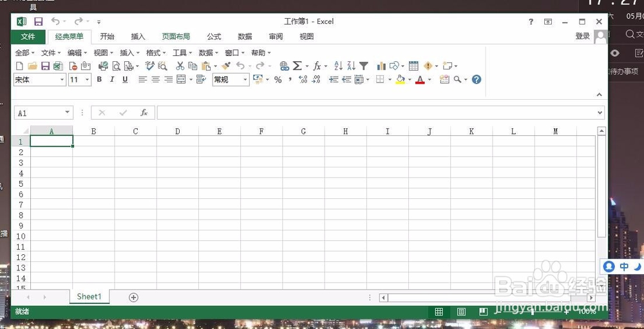Screen dimensions: 644x329
Task: Cut selection with the scissors icon
Action: click(x=180, y=66)
